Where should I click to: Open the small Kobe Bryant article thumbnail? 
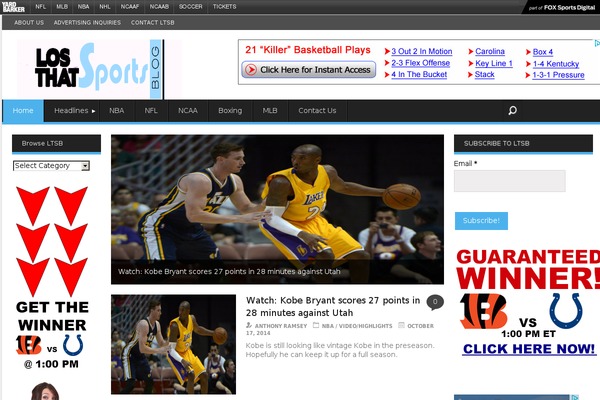173,344
